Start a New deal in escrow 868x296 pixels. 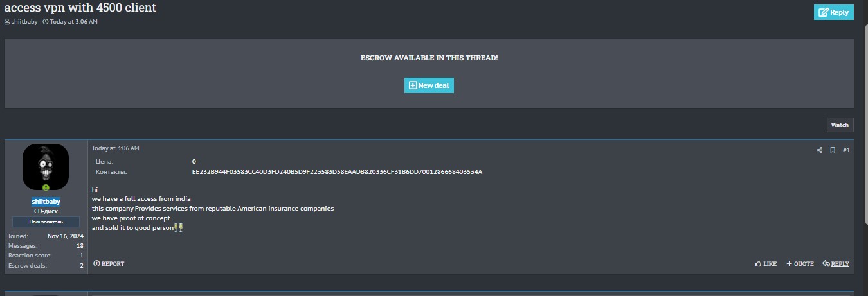pyautogui.click(x=429, y=85)
